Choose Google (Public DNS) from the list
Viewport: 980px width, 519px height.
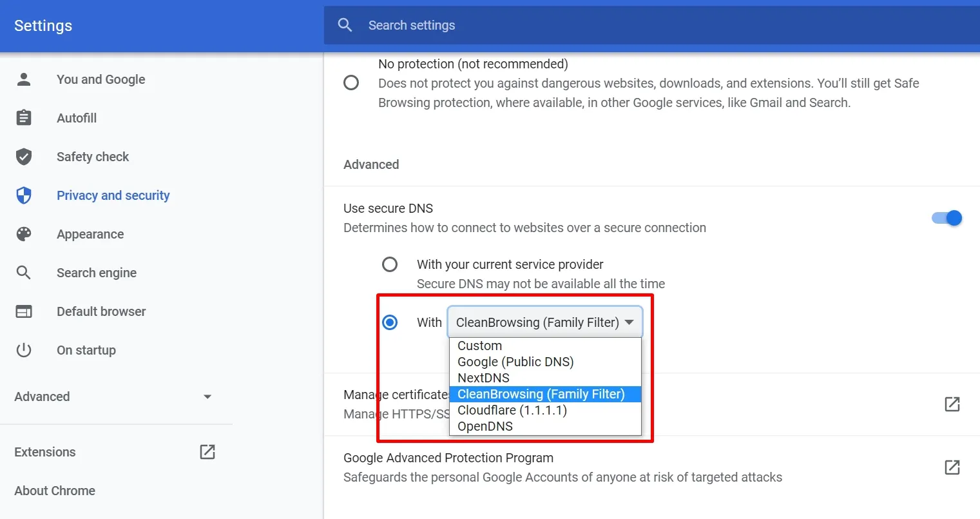(x=545, y=362)
